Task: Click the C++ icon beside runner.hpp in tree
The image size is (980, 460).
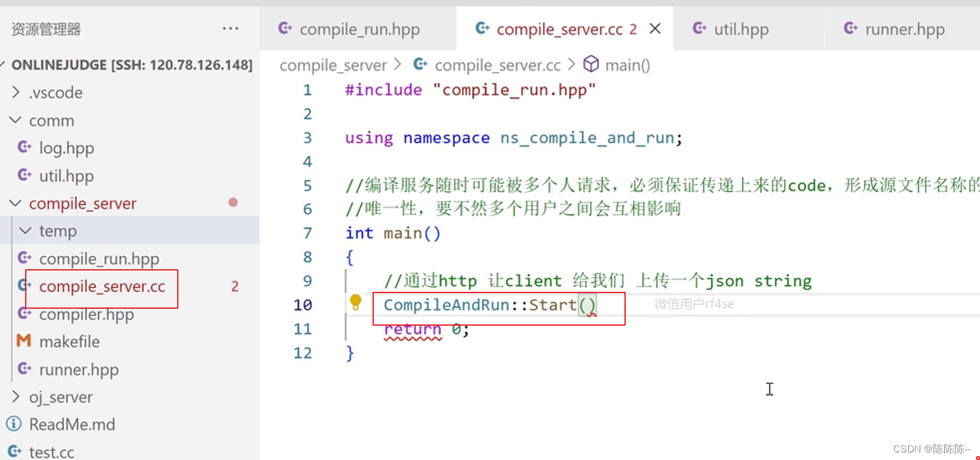Action: (x=25, y=368)
